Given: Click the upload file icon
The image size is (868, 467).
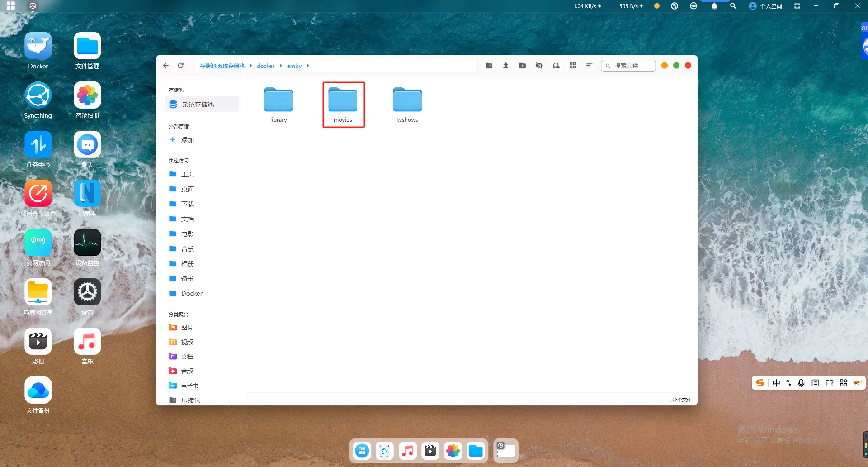Looking at the screenshot, I should [x=505, y=66].
